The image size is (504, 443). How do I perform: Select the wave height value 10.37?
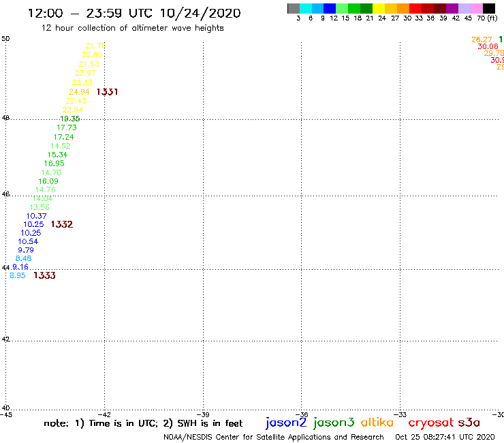coord(36,216)
